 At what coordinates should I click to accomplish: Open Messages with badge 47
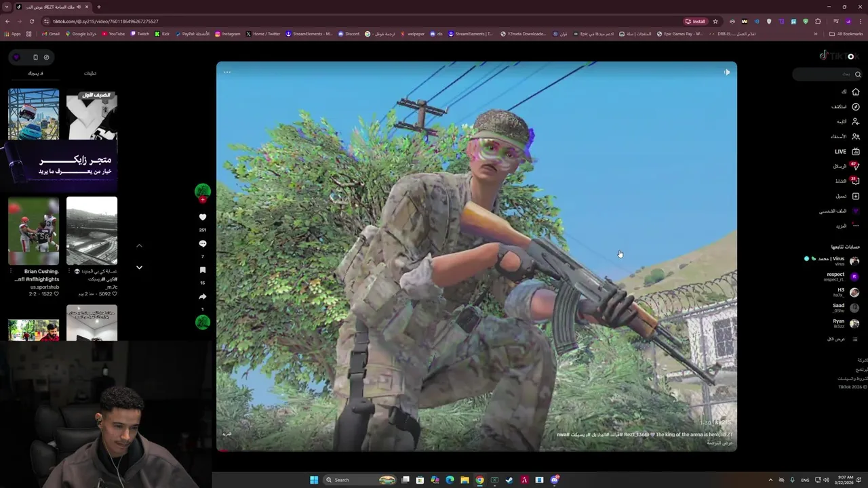846,166
